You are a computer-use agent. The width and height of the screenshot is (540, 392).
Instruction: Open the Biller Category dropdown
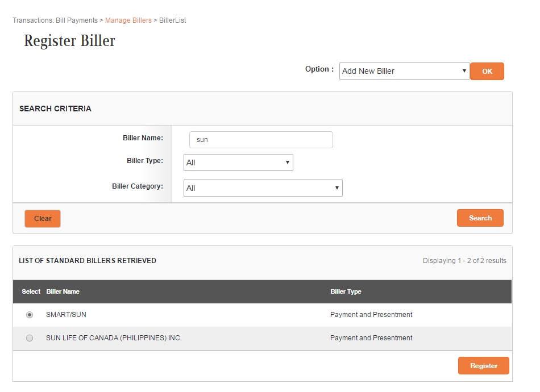(x=262, y=187)
